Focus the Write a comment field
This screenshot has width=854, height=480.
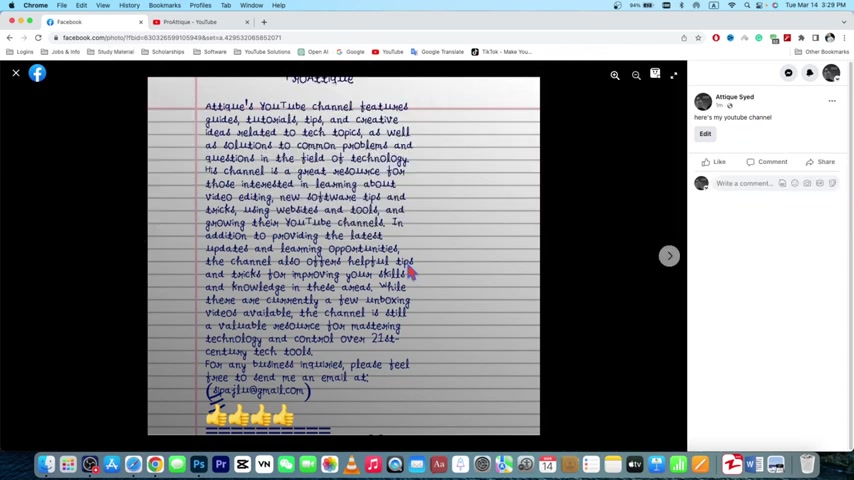tap(744, 184)
